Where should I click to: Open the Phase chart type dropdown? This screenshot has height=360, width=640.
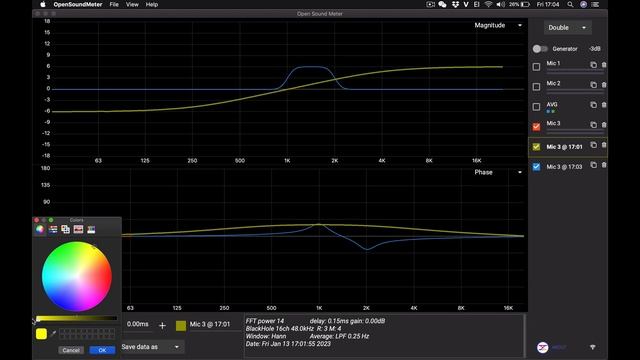tap(498, 172)
